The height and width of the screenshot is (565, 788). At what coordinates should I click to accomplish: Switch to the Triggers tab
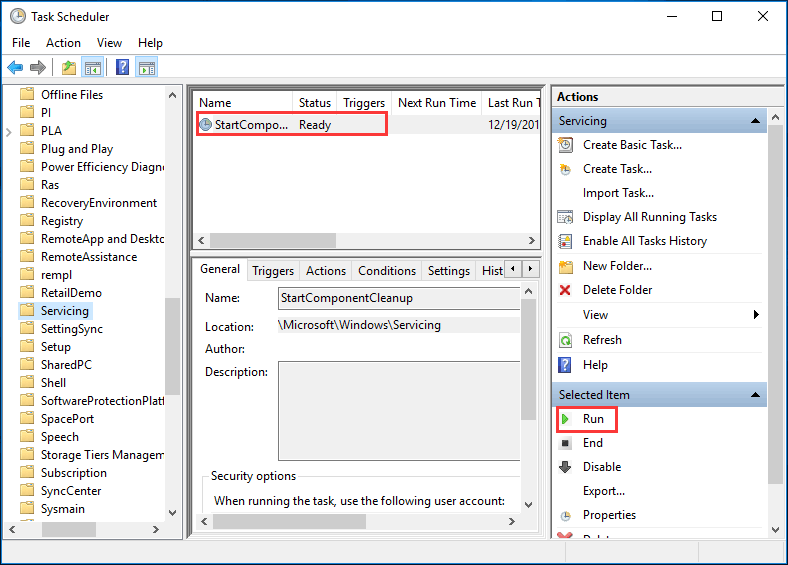pyautogui.click(x=273, y=271)
